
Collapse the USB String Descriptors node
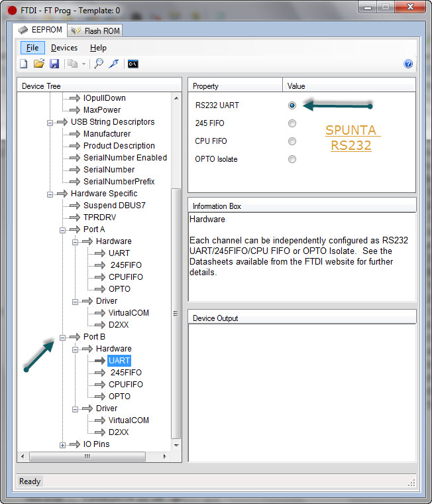tap(50, 123)
